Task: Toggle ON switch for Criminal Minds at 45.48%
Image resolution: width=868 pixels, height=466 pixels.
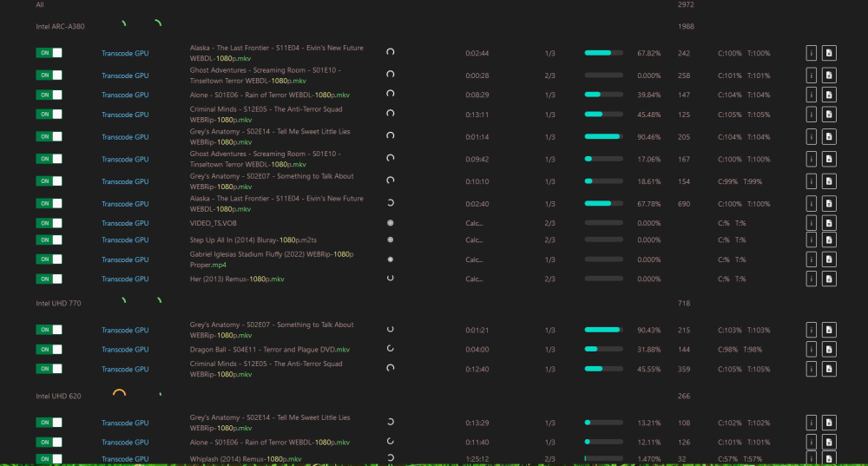Action: pyautogui.click(x=49, y=115)
